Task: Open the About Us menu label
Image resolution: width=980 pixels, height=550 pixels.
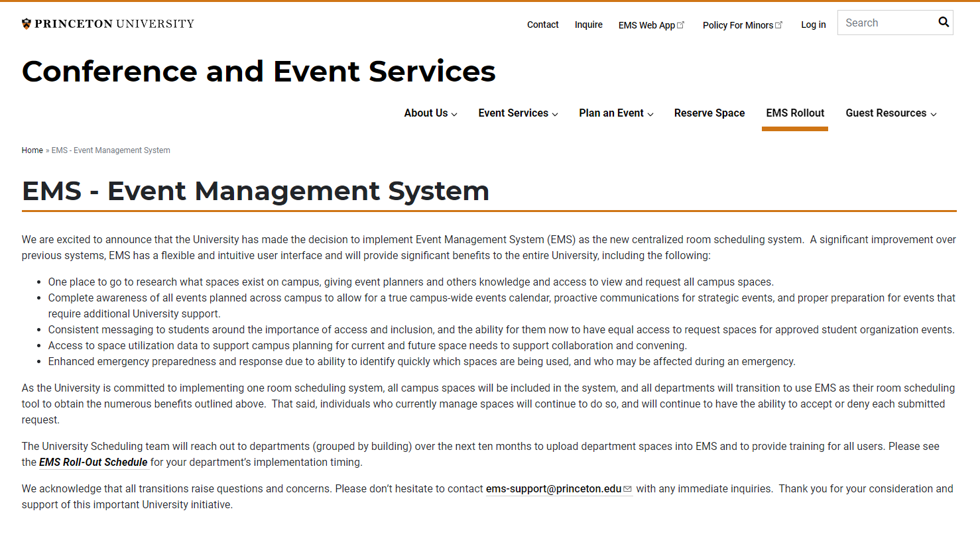Action: click(x=426, y=113)
